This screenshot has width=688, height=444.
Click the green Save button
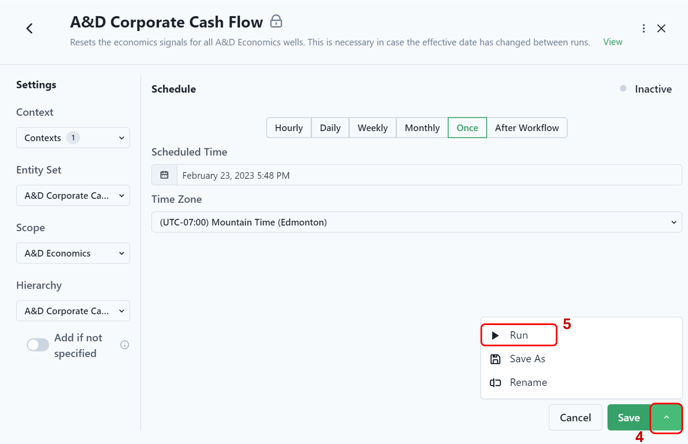point(629,418)
